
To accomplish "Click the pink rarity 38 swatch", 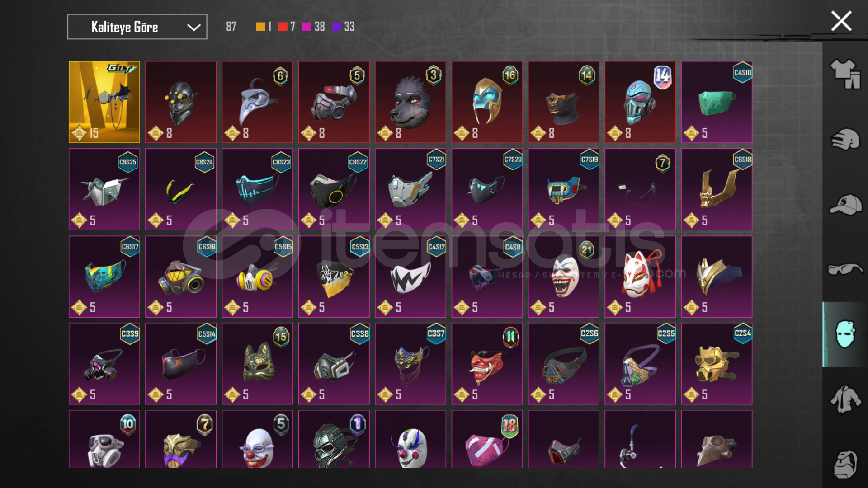I will 306,27.
